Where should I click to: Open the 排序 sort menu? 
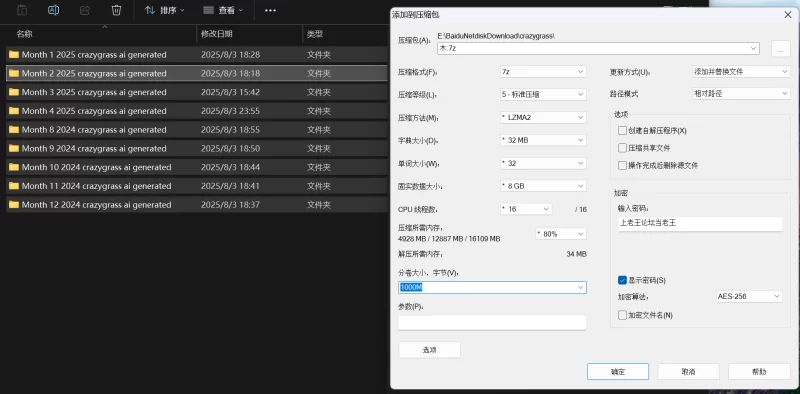point(164,10)
